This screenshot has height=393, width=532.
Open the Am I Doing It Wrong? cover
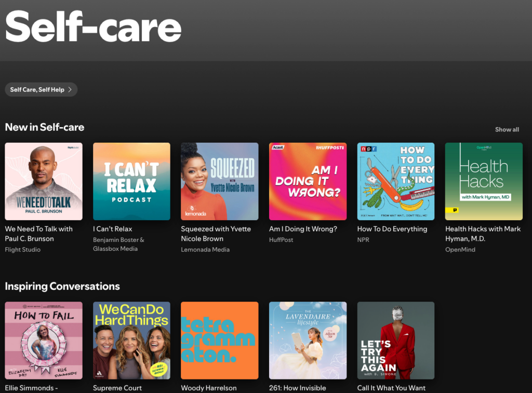(308, 181)
